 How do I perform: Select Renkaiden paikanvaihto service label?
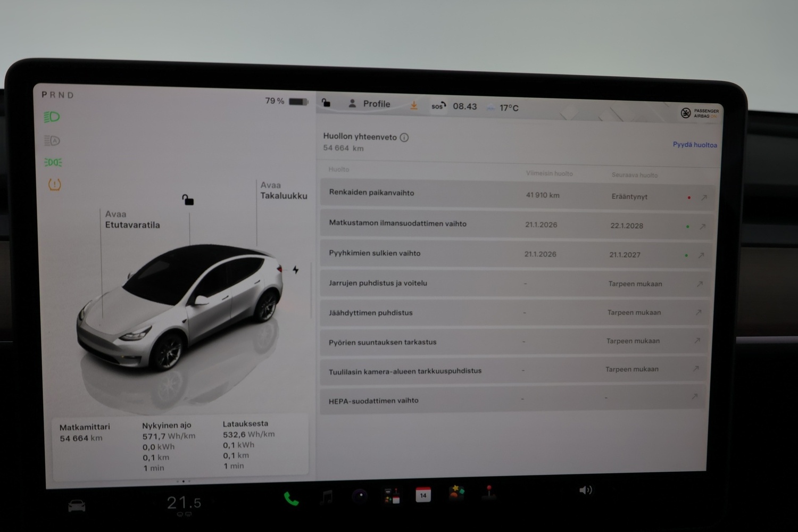[x=371, y=193]
